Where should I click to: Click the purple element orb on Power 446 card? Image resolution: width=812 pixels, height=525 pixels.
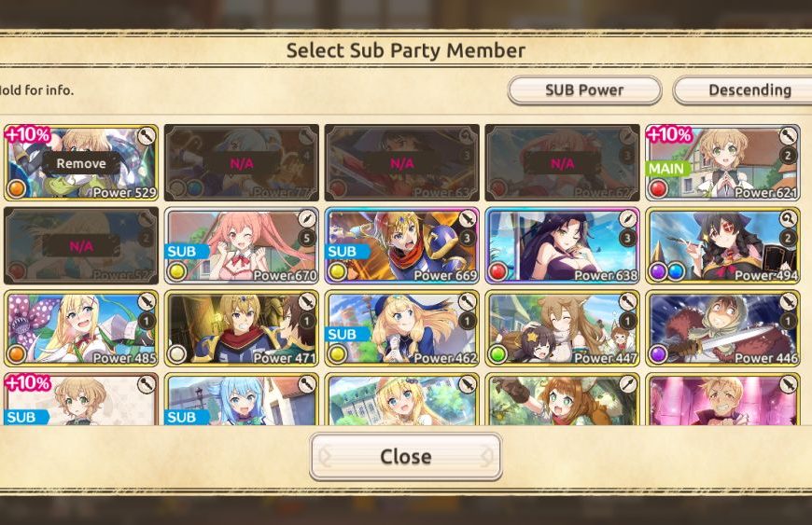[659, 354]
